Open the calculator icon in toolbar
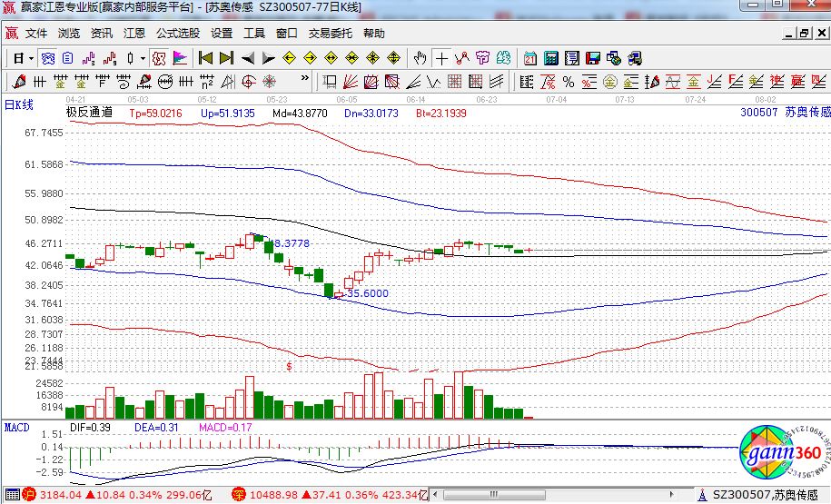The width and height of the screenshot is (831, 504). (551, 58)
